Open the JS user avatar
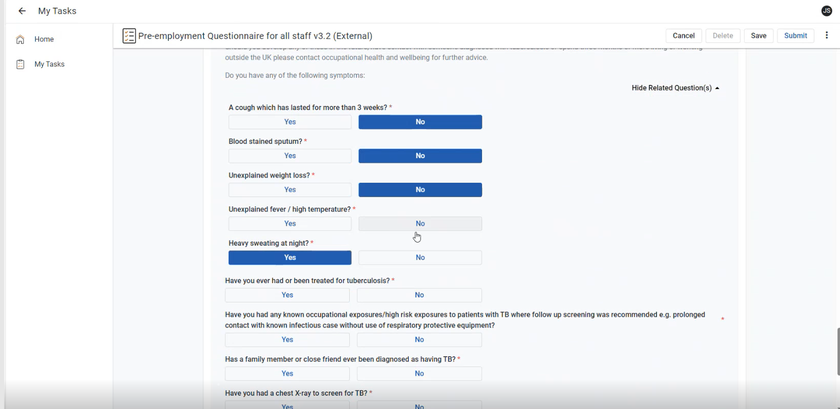The width and height of the screenshot is (840, 409). (x=826, y=11)
